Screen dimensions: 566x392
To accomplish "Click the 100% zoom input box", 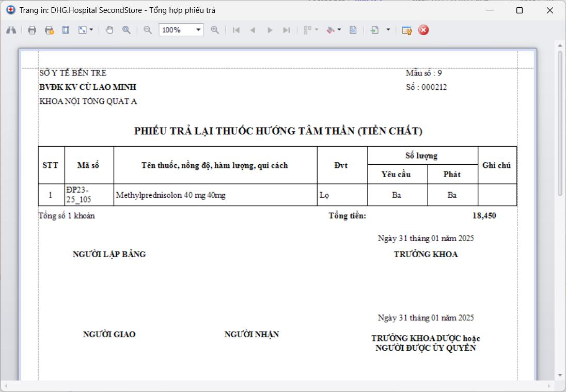I will click(177, 30).
